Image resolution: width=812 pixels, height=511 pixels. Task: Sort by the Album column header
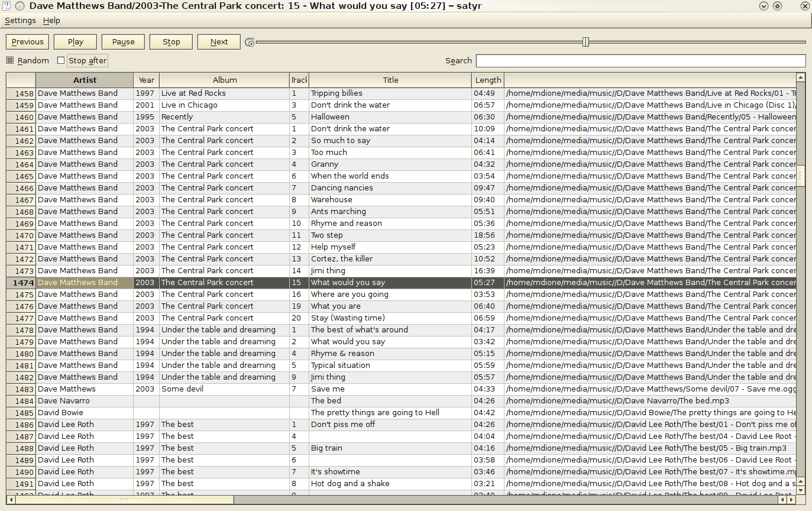tap(225, 80)
